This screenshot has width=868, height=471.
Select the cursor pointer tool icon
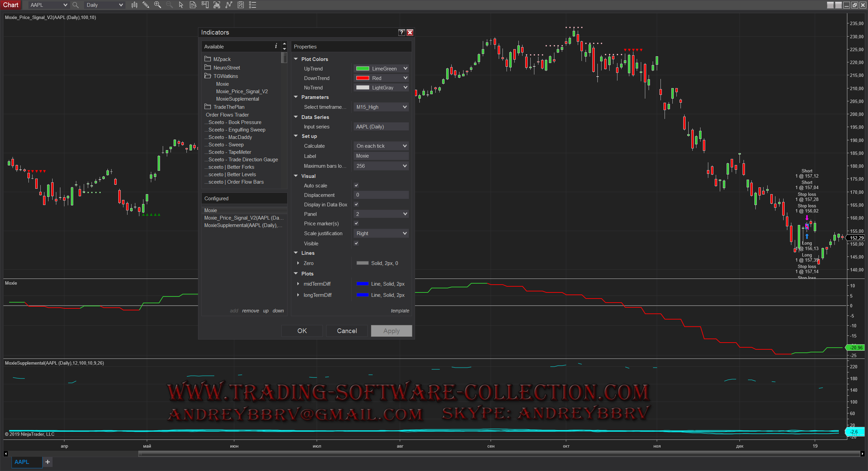(181, 5)
